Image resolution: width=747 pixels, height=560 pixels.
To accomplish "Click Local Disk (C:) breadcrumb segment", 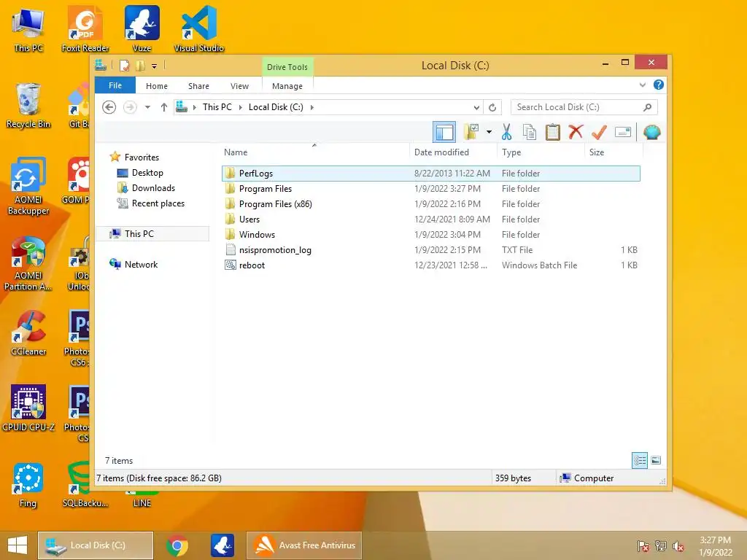I will [276, 107].
